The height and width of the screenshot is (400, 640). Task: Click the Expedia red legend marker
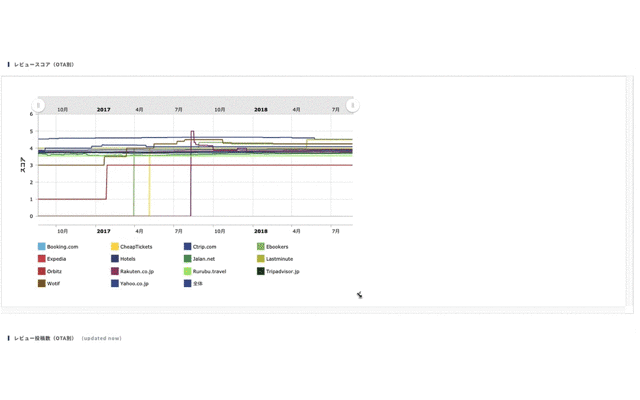coord(42,259)
